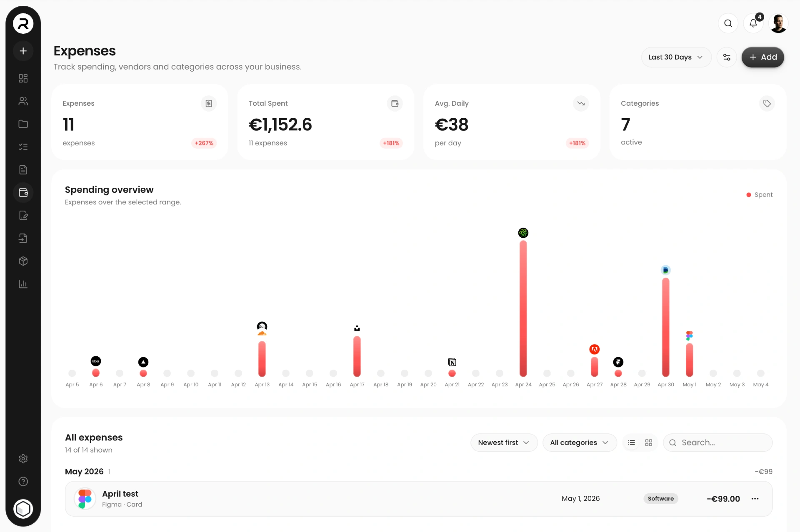Viewport: 800px width, 532px height.
Task: Focus the expenses Search field
Action: point(717,443)
